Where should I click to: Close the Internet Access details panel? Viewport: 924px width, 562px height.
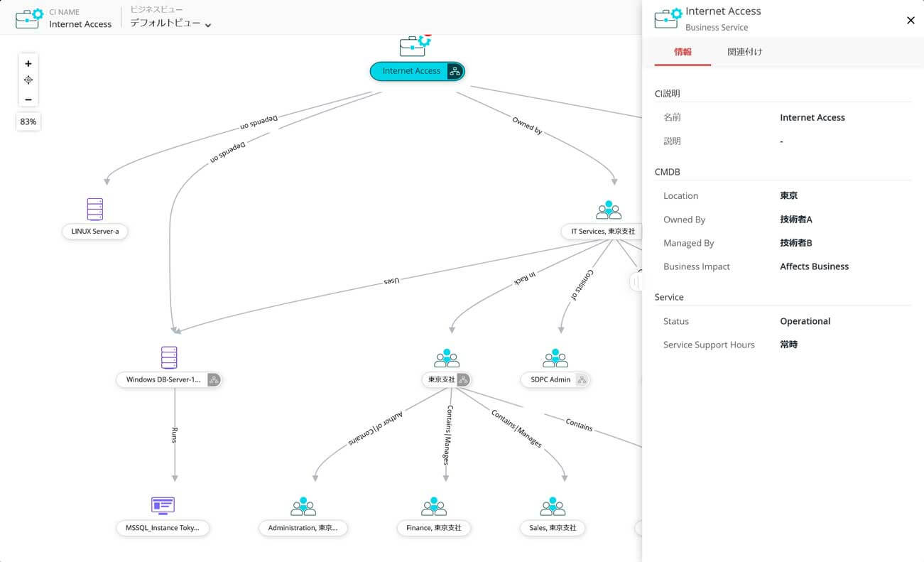911,21
